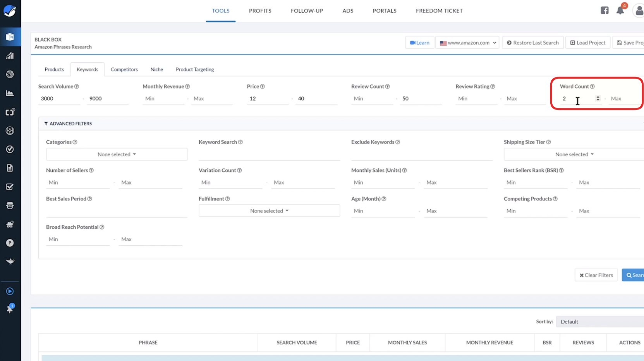Switch to the Keywords tab

[88, 70]
